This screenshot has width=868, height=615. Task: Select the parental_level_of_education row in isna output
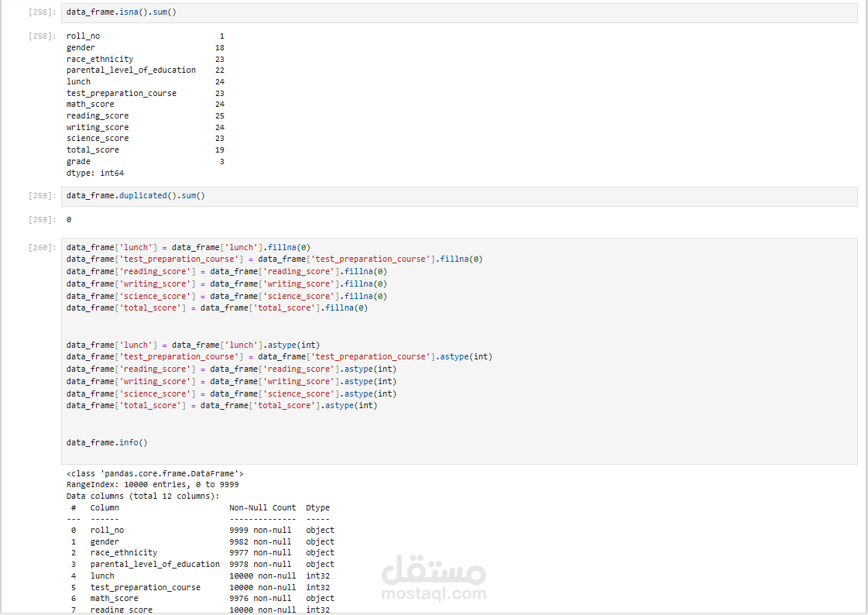coord(131,70)
